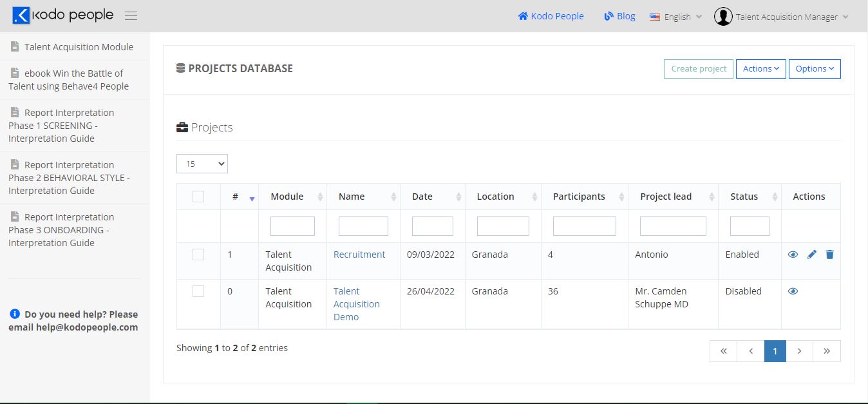Delete the Recruitment project
868x404 pixels.
click(x=829, y=255)
